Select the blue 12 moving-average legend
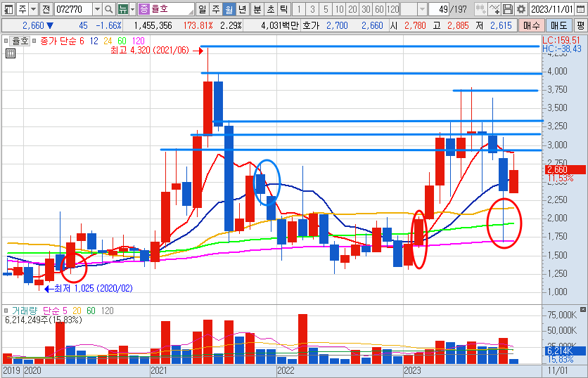 pyautogui.click(x=94, y=41)
